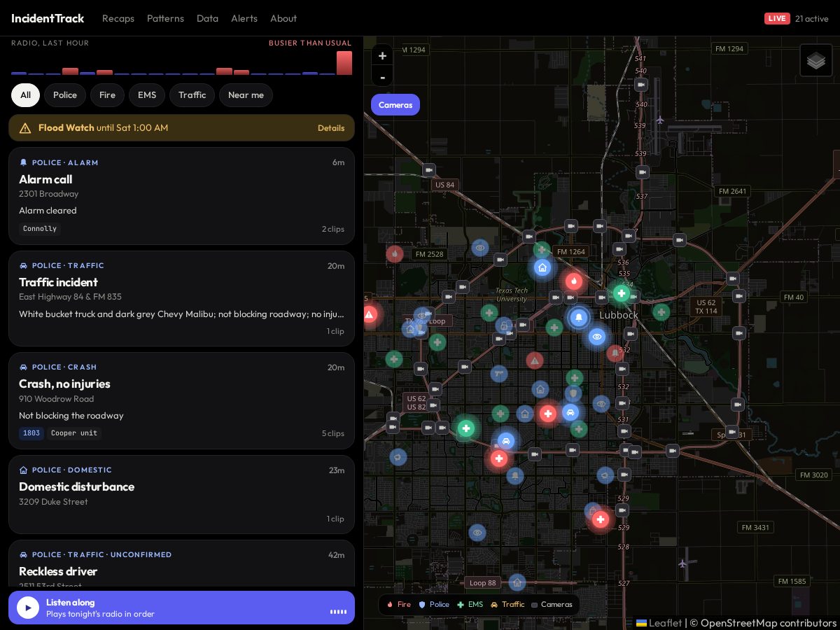Open the map layers control
This screenshot has width=840, height=630.
pos(816,60)
